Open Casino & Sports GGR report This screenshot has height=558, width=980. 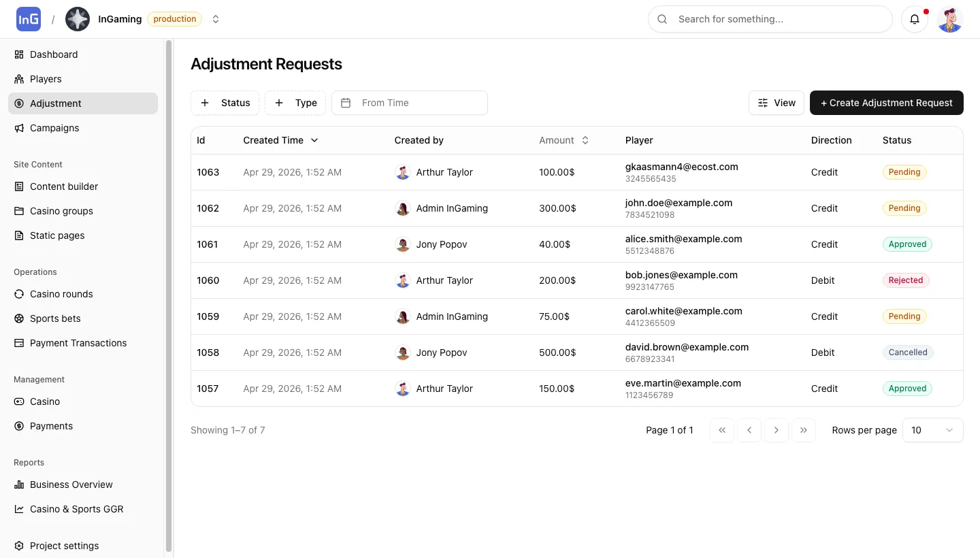pyautogui.click(x=76, y=509)
